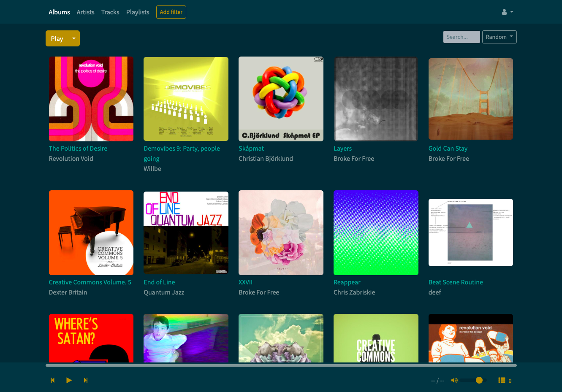Open the Demovibes 9 album cover
562x392 pixels.
click(186, 99)
